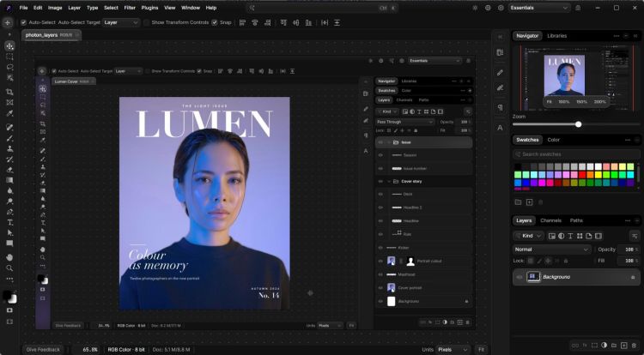Pick the pure red swatch in the Swatches panel

click(582, 175)
